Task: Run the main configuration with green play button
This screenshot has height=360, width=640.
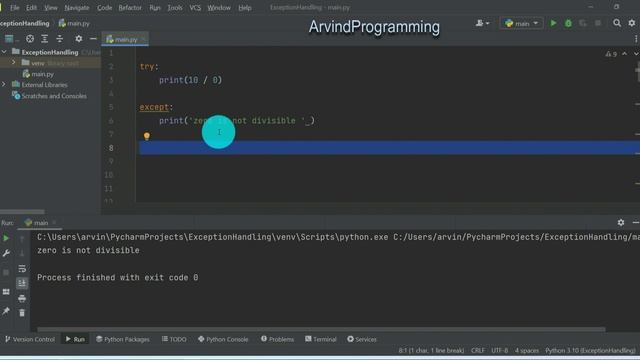Action: point(553,23)
